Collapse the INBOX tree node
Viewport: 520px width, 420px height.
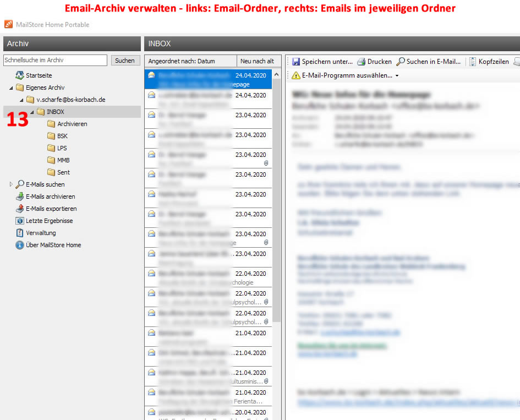point(32,112)
